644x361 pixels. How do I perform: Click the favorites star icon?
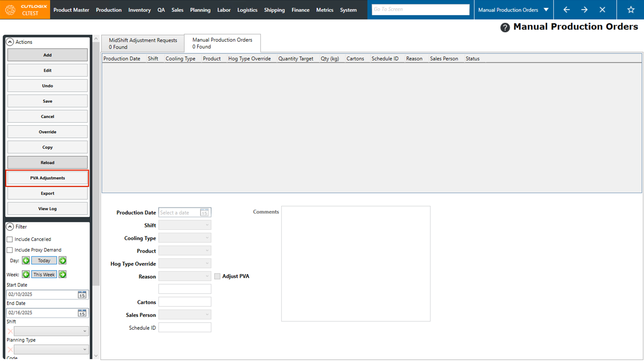click(x=630, y=10)
